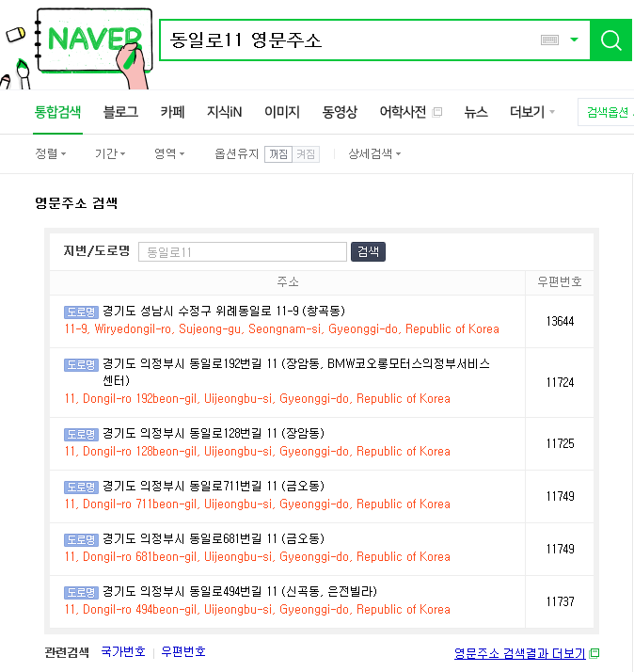The height and width of the screenshot is (672, 634).
Task: Open the 어학사전 tab
Action: pos(403,112)
